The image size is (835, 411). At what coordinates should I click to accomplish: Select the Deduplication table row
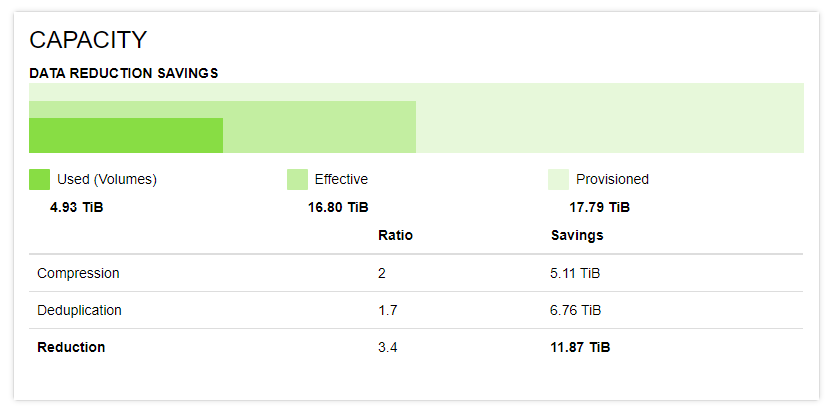[x=416, y=310]
